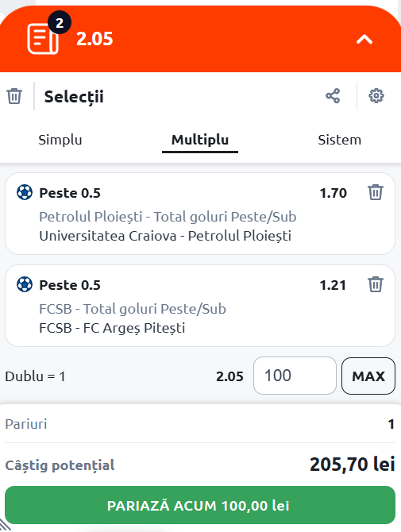The image size is (401, 532).
Task: Remove the FCSB Peste 0.5 selection
Action: (x=376, y=284)
